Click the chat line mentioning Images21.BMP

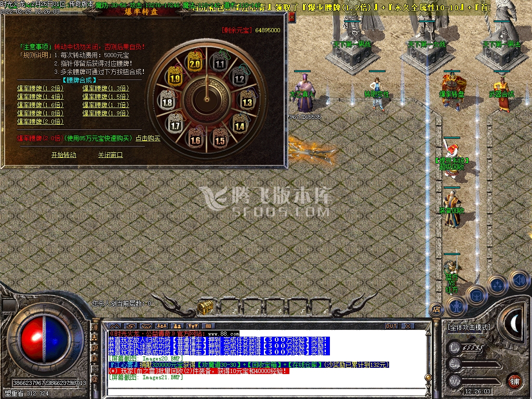click(146, 378)
